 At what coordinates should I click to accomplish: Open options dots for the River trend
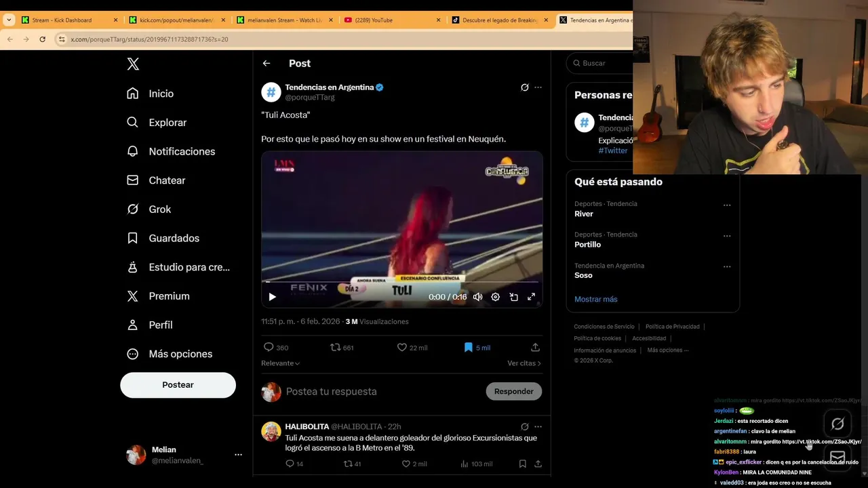coord(727,205)
